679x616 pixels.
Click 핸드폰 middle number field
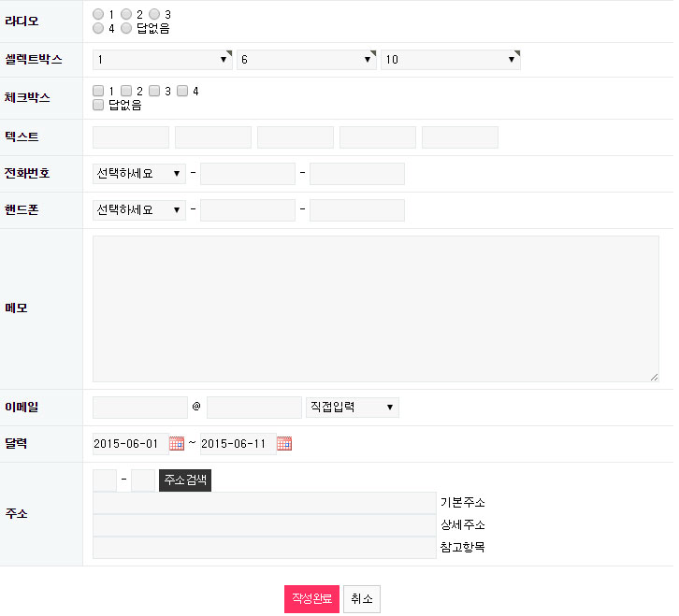tap(248, 210)
